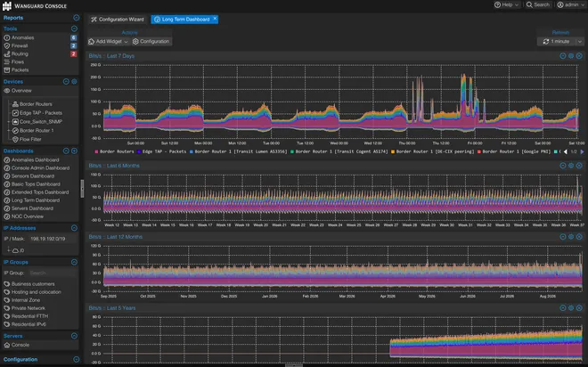Open settings for Last 12 Months widget
Screen dimensions: 588x367
click(571, 237)
